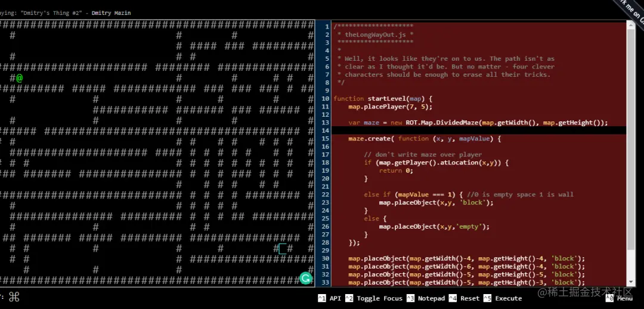Screen dimensions: 644x309
Task: Click line 31 placeObject getWidth()-6 statement
Action: [466, 266]
